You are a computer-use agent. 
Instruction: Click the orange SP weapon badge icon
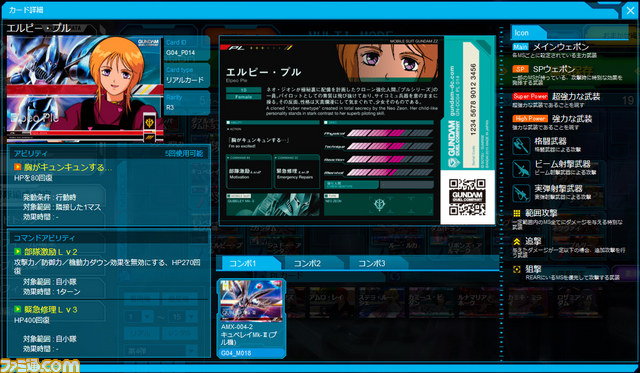pyautogui.click(x=520, y=69)
